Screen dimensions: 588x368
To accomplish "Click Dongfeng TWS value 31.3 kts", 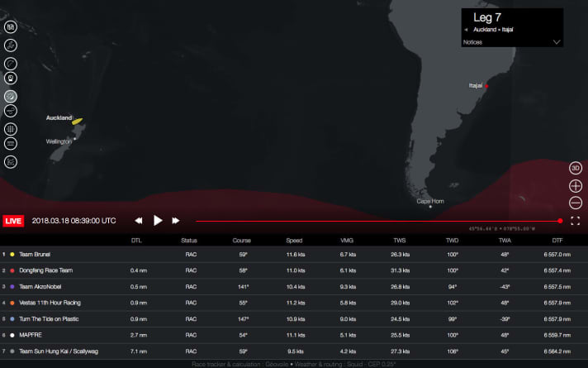I will coord(401,270).
